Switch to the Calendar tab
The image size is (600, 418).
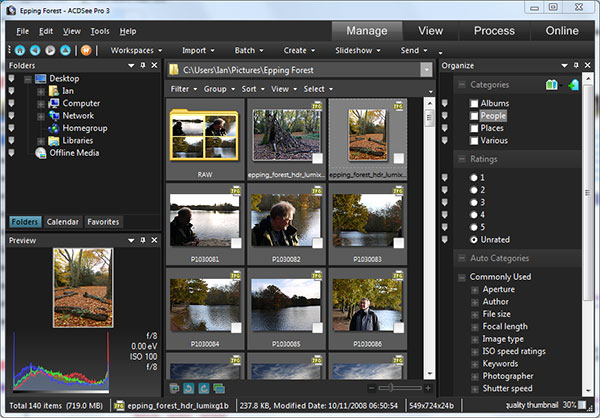point(62,222)
